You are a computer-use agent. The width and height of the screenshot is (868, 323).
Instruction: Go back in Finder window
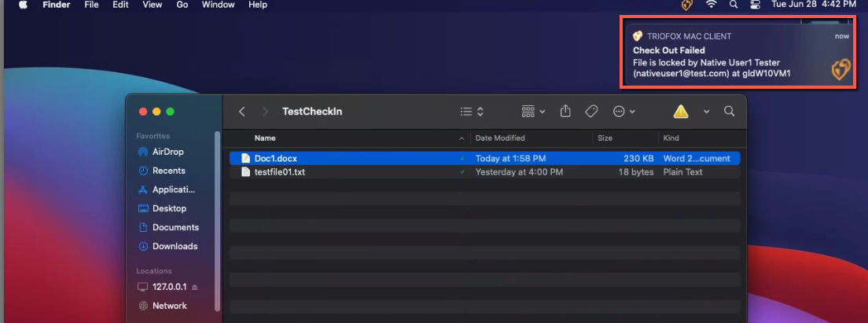click(242, 111)
